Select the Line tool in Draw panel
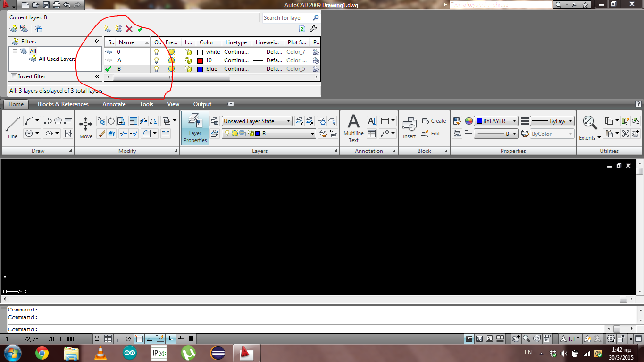 coord(13,127)
